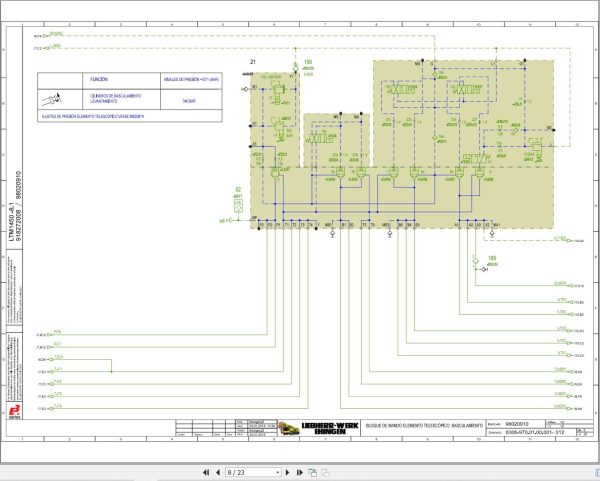Open the page number dropdown arrow
This screenshot has width=600, height=481.
point(278,473)
